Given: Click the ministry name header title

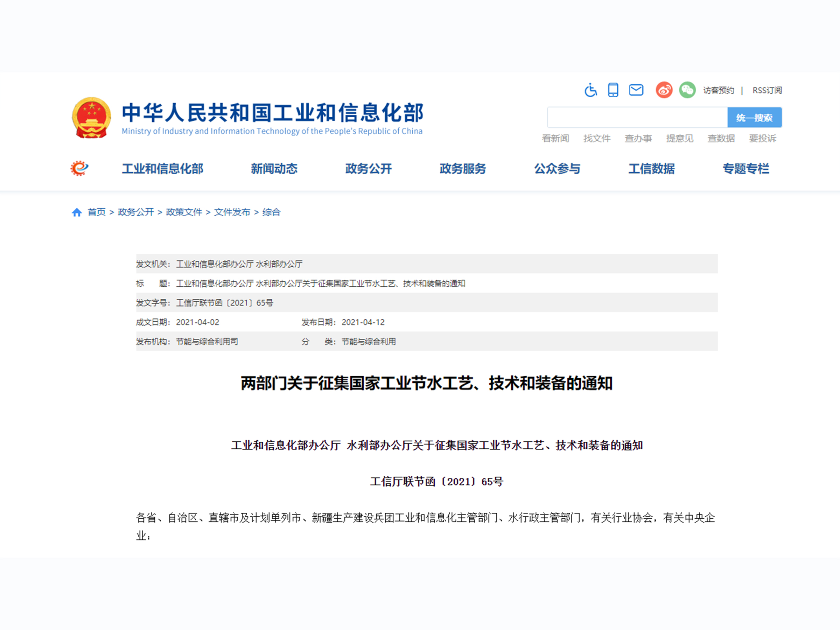Looking at the screenshot, I should coord(272,113).
